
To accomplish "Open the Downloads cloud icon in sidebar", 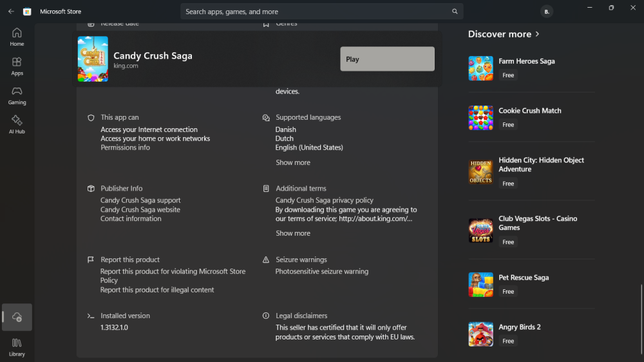I will (x=17, y=317).
